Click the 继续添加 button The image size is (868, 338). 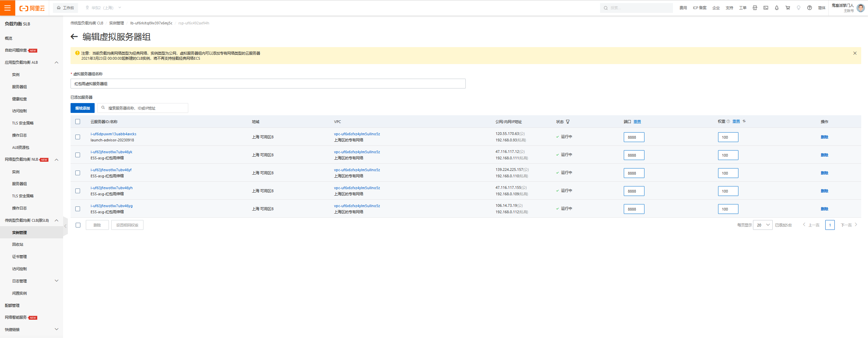coord(82,108)
